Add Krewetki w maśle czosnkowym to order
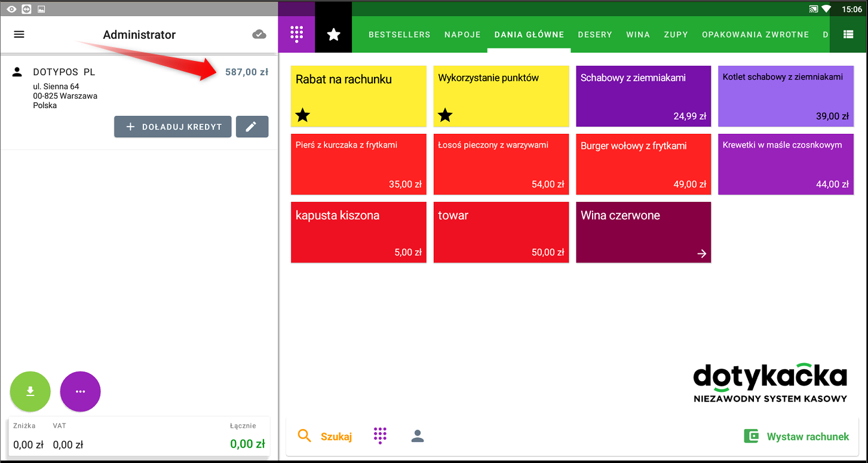The height and width of the screenshot is (463, 868). (786, 164)
